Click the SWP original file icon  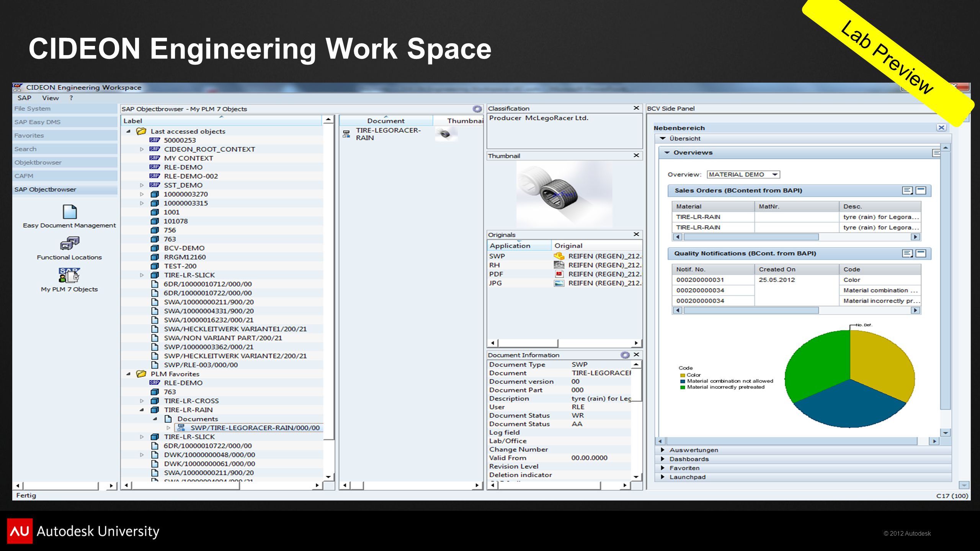559,256
